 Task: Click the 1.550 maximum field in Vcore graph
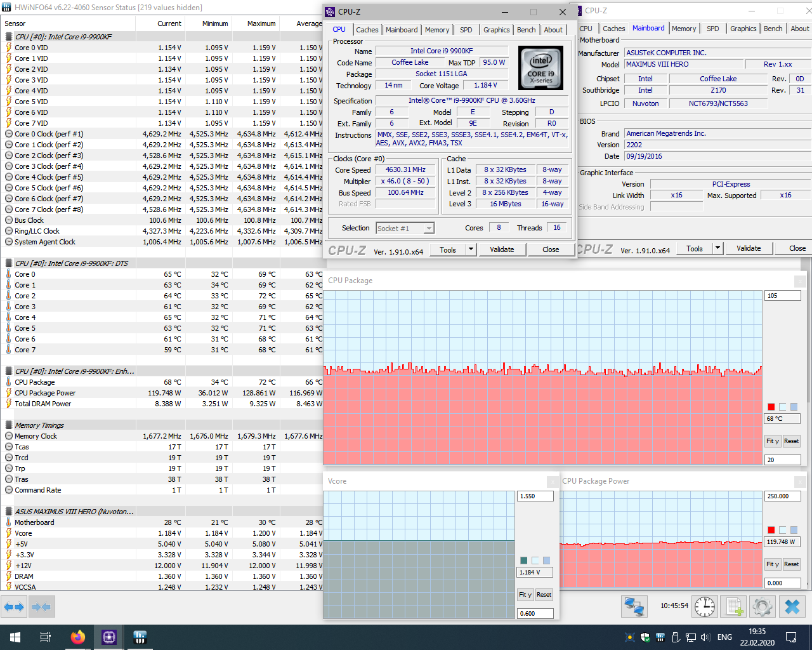point(535,496)
